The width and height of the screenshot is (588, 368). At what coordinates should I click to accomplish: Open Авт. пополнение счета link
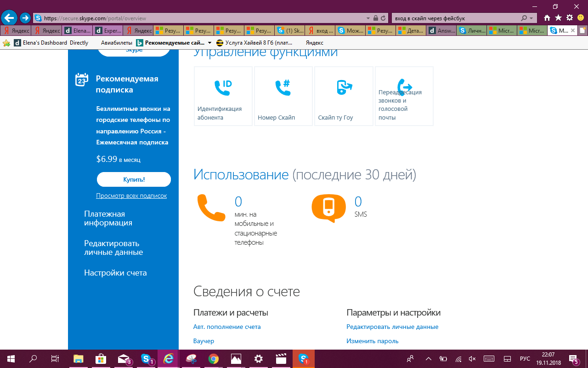coord(227,327)
